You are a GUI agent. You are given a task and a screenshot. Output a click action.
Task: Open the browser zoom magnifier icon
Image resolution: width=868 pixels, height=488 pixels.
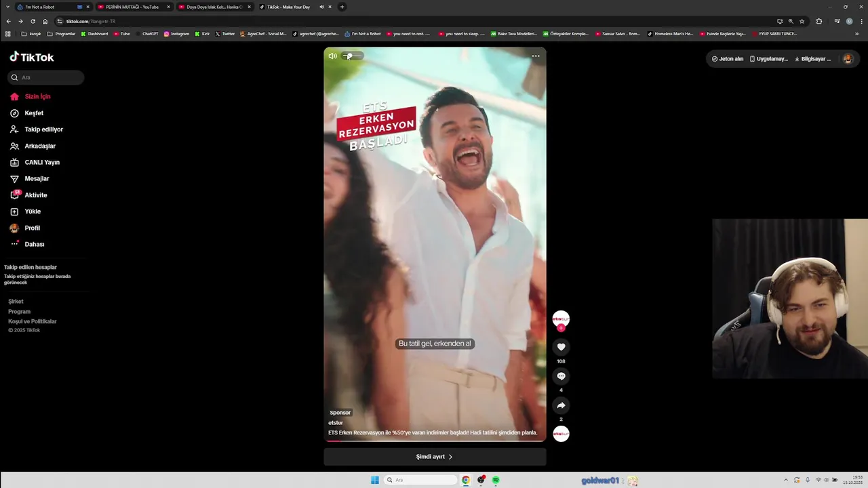(791, 21)
